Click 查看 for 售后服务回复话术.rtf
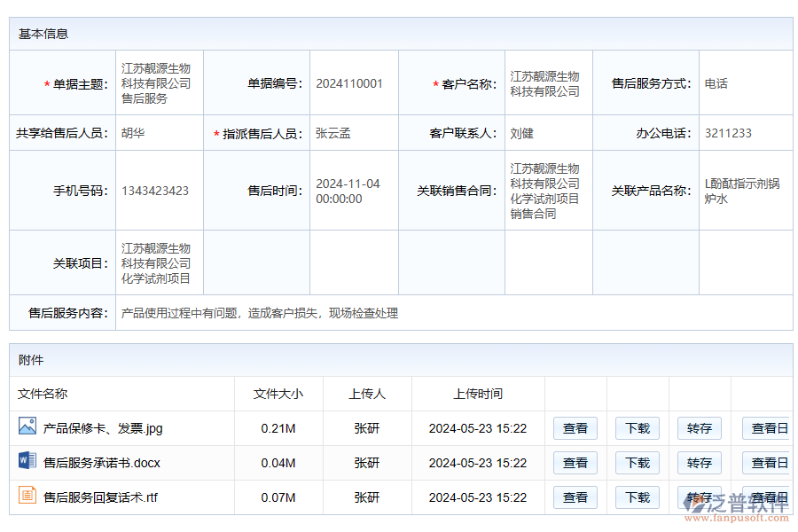798x532 pixels. coord(575,497)
